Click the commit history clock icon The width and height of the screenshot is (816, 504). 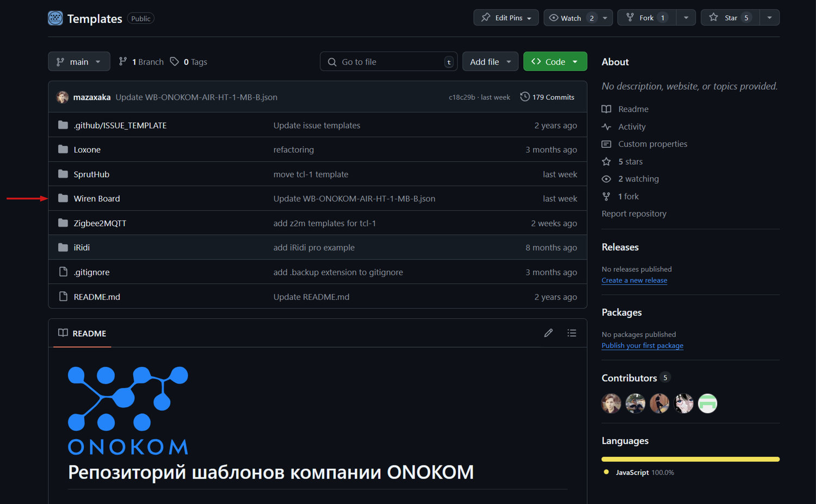click(524, 97)
